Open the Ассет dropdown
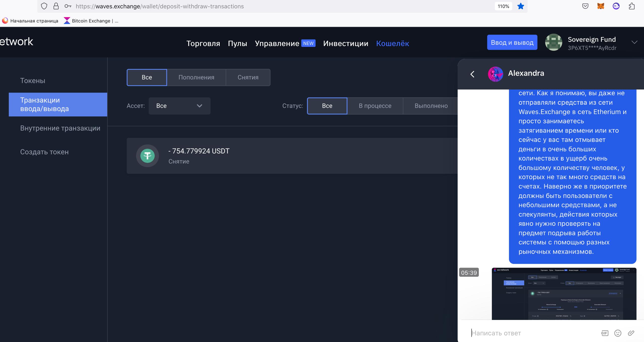 [x=179, y=106]
